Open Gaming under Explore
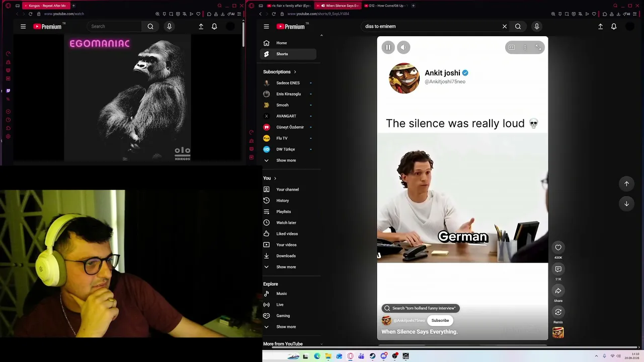Viewport: 644px width, 362px height. [289, 316]
